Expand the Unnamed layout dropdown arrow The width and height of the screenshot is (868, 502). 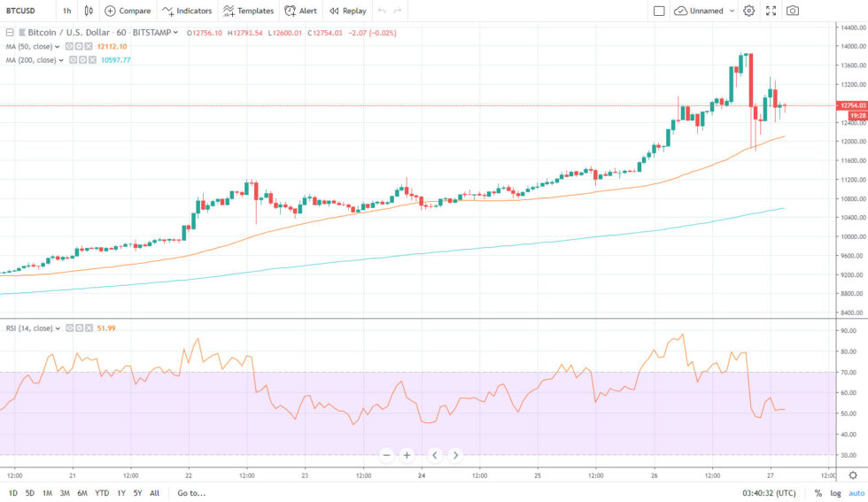pyautogui.click(x=732, y=11)
